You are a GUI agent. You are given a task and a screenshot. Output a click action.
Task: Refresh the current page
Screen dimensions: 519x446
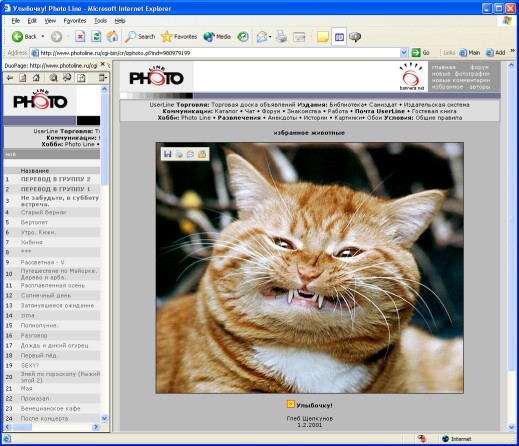click(x=96, y=37)
